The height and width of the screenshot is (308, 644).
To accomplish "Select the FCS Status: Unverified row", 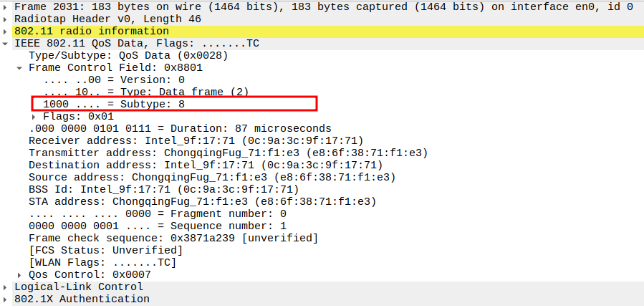I will (105, 250).
